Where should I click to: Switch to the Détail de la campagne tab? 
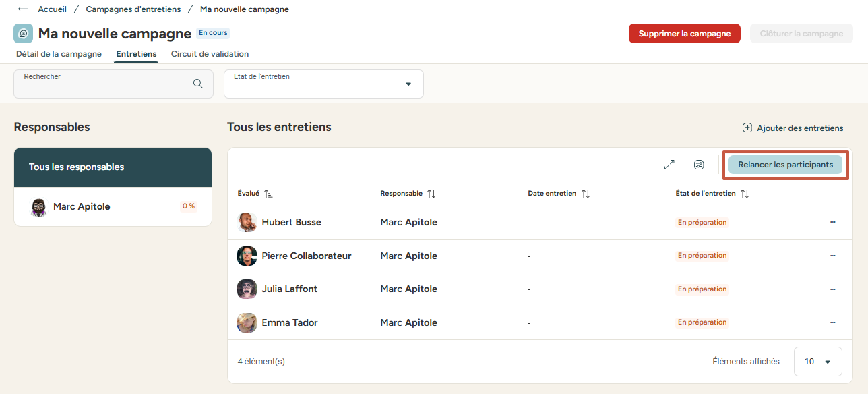[x=59, y=54]
